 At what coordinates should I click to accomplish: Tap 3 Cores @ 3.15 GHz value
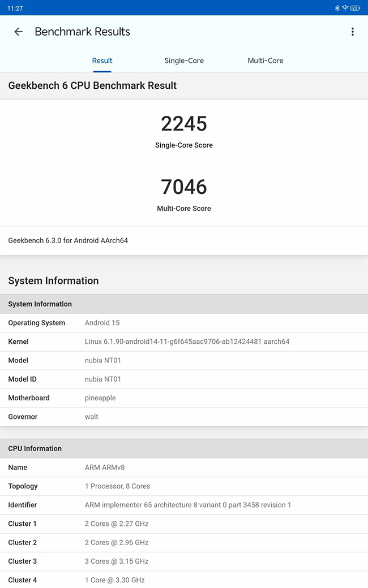(x=117, y=561)
